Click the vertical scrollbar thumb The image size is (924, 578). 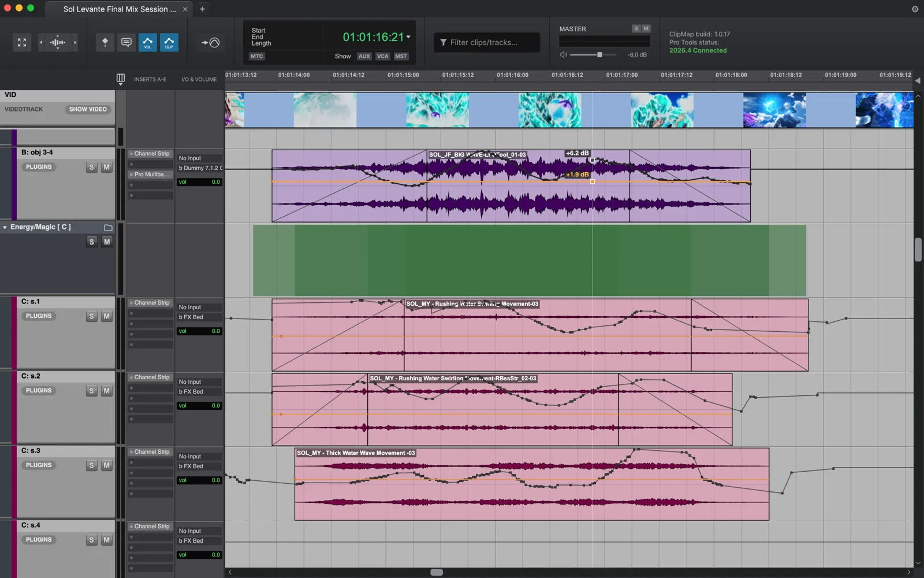click(x=918, y=249)
